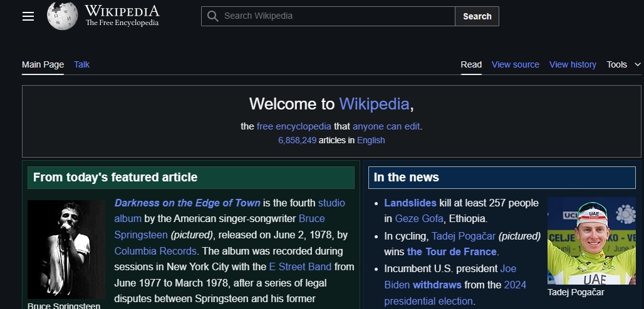
Task: Open the English language link
Action: click(x=371, y=140)
